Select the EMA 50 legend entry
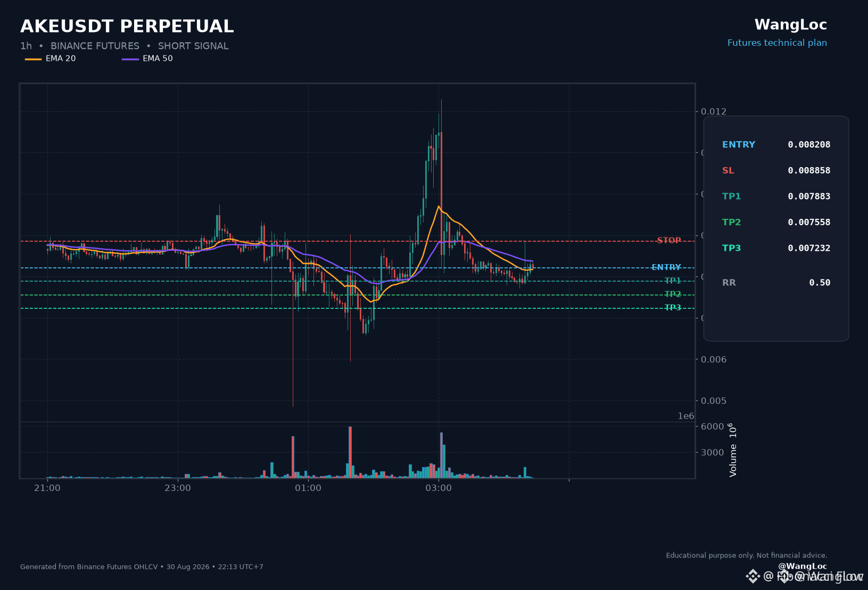Image resolution: width=868 pixels, height=590 pixels. click(147, 59)
